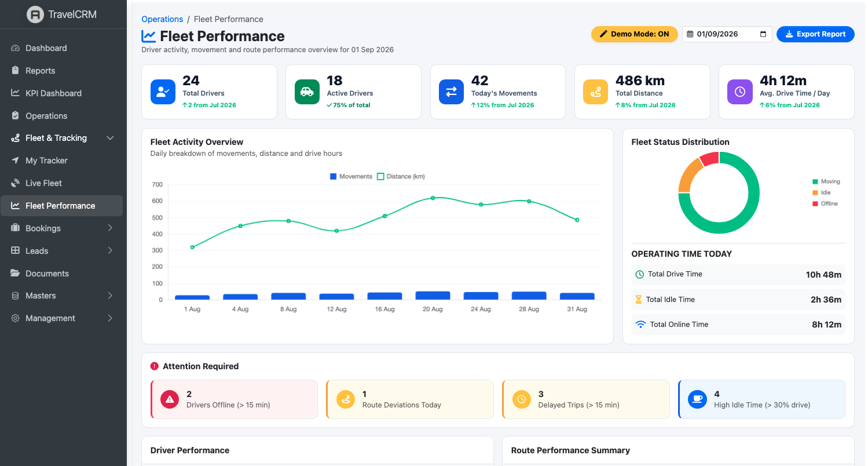Click the Fleet & Tracking route icon

[x=16, y=138]
